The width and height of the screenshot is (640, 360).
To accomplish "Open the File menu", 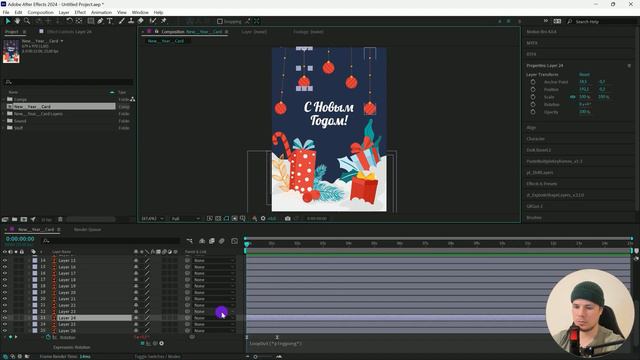I will pyautogui.click(x=6, y=12).
